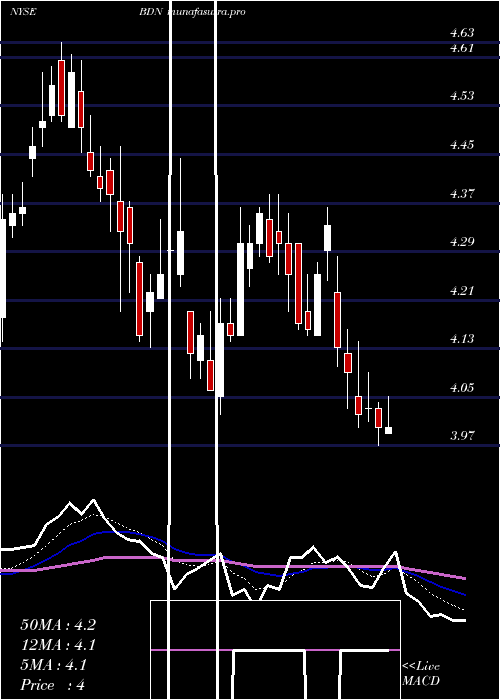Click the Price : 4 value
The image size is (500, 700).
(53, 685)
